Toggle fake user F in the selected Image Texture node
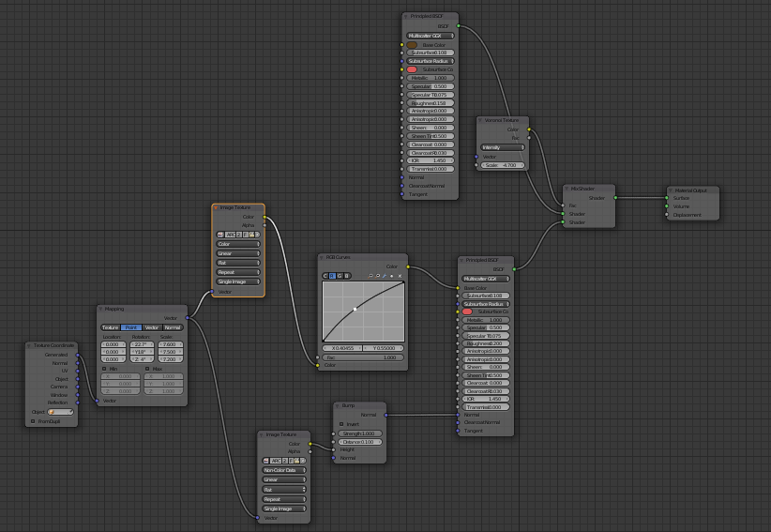Image resolution: width=771 pixels, height=532 pixels. point(246,235)
